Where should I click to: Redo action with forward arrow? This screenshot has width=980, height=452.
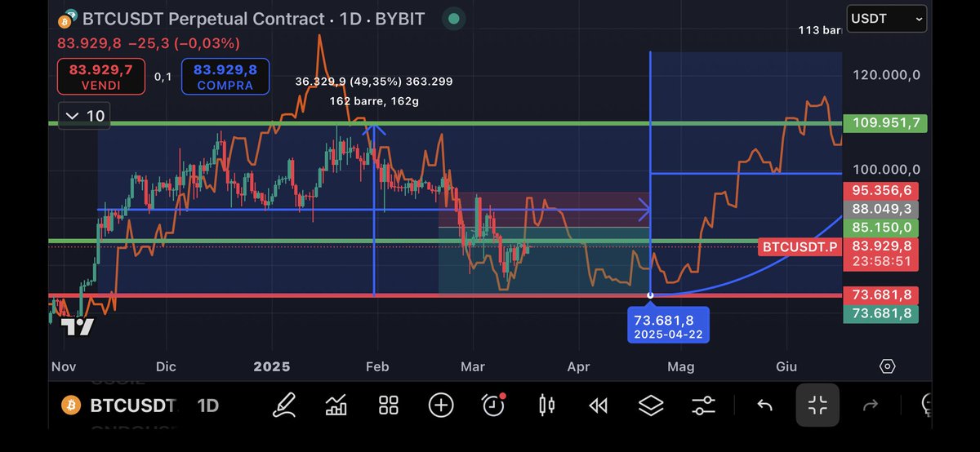tap(870, 405)
